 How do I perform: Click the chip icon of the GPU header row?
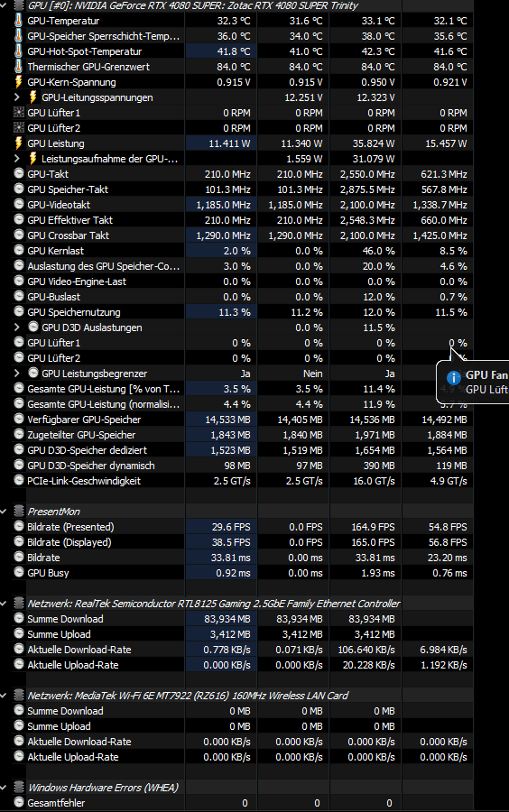click(x=19, y=5)
